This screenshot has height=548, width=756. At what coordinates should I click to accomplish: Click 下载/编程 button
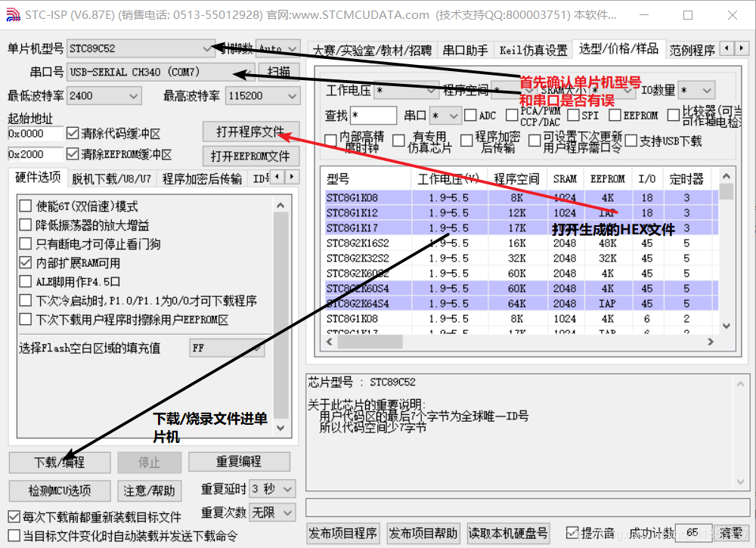(x=59, y=463)
